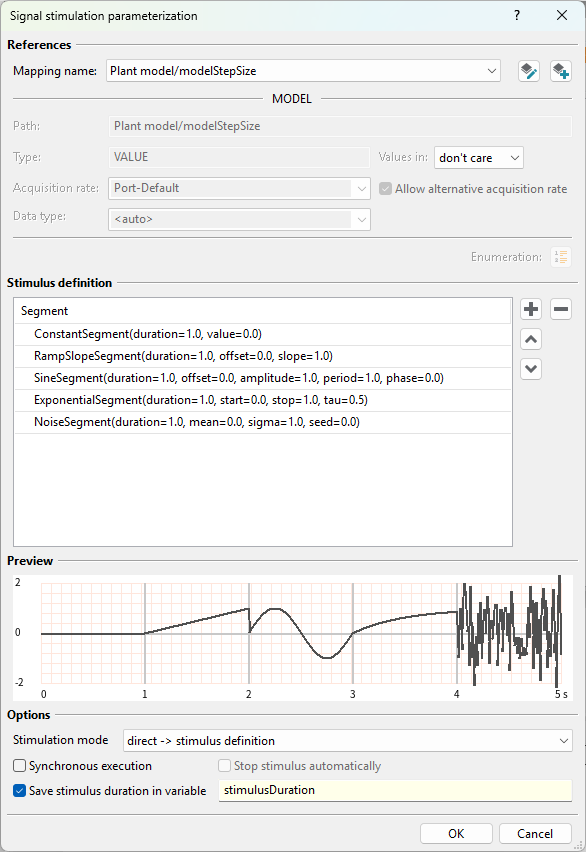Click the stimulusDuration variable field

click(395, 790)
